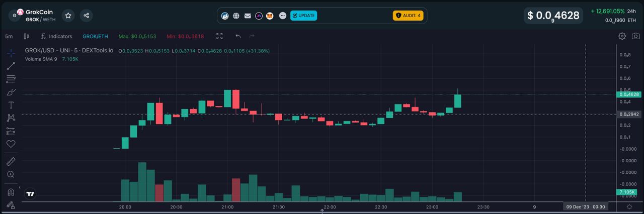Add GrokCoin to favorites with star

(x=68, y=16)
